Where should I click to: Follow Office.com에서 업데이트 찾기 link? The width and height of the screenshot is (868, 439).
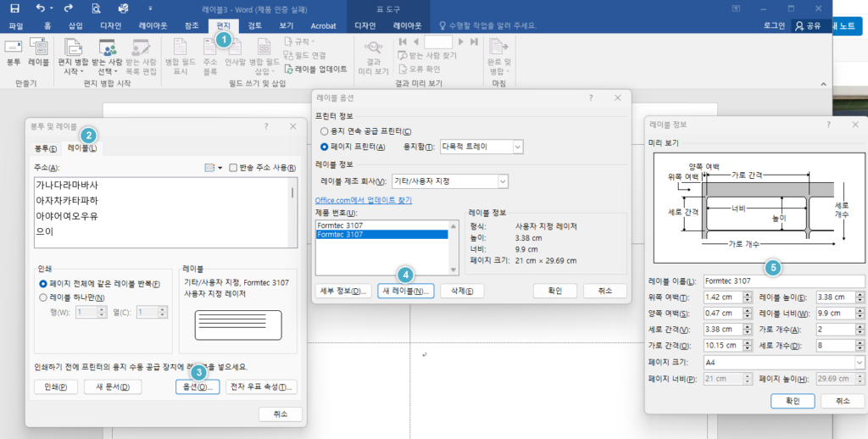coord(364,200)
